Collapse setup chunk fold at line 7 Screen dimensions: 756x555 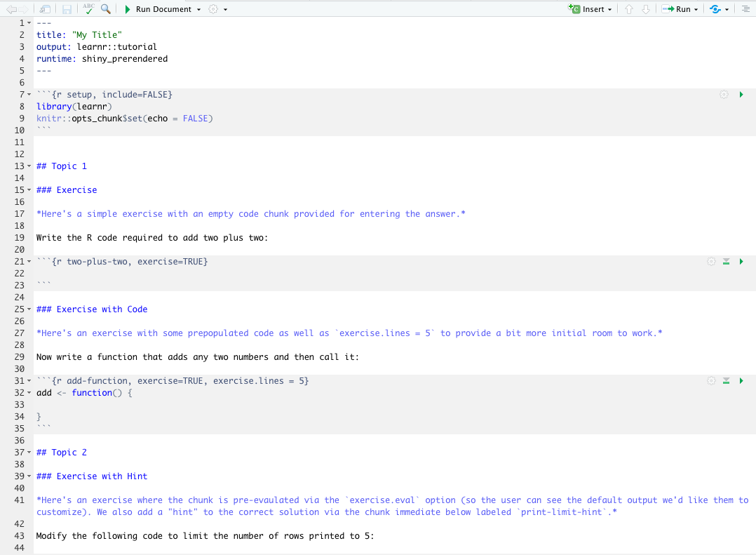coord(29,95)
